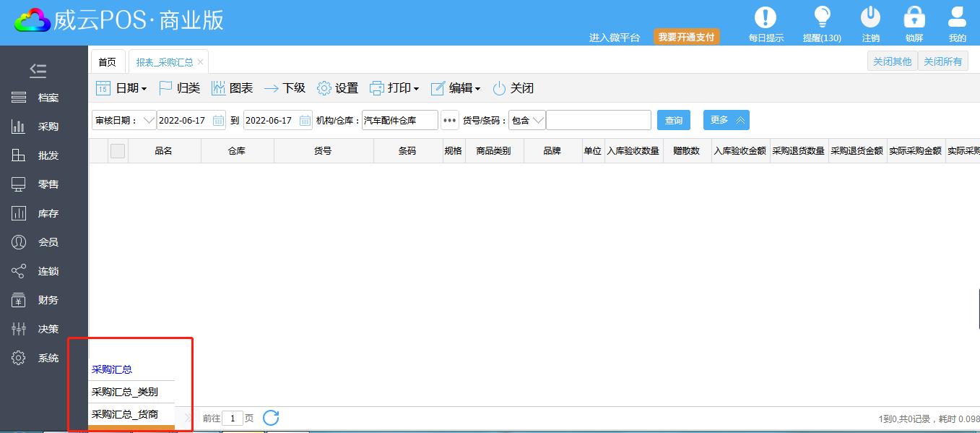This screenshot has height=433, width=980.
Task: Expand the 日期 dropdown in toolbar
Action: click(121, 88)
